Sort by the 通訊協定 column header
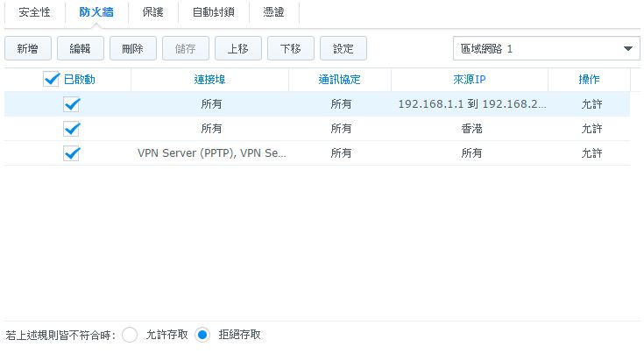 pos(340,79)
